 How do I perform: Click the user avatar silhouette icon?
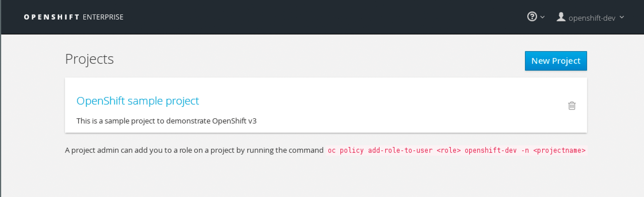(x=561, y=17)
